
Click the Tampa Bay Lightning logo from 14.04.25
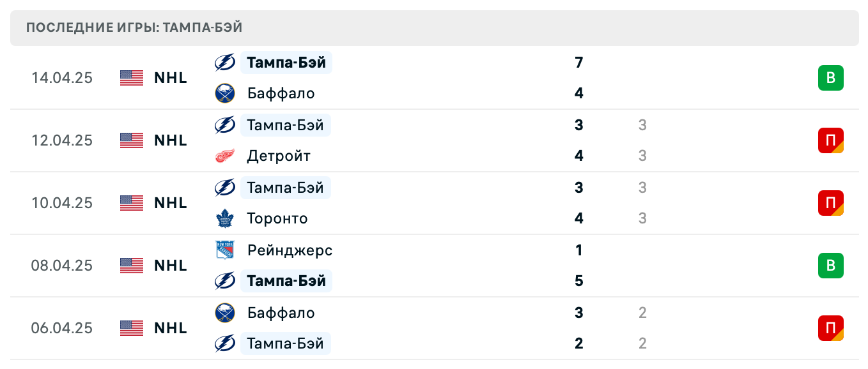225,62
